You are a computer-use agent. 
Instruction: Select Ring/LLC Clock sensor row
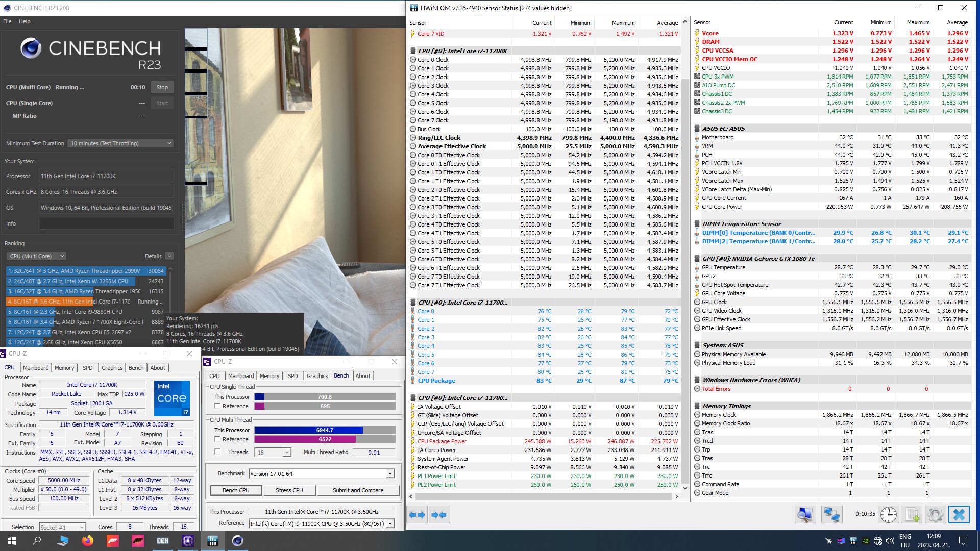(x=545, y=138)
